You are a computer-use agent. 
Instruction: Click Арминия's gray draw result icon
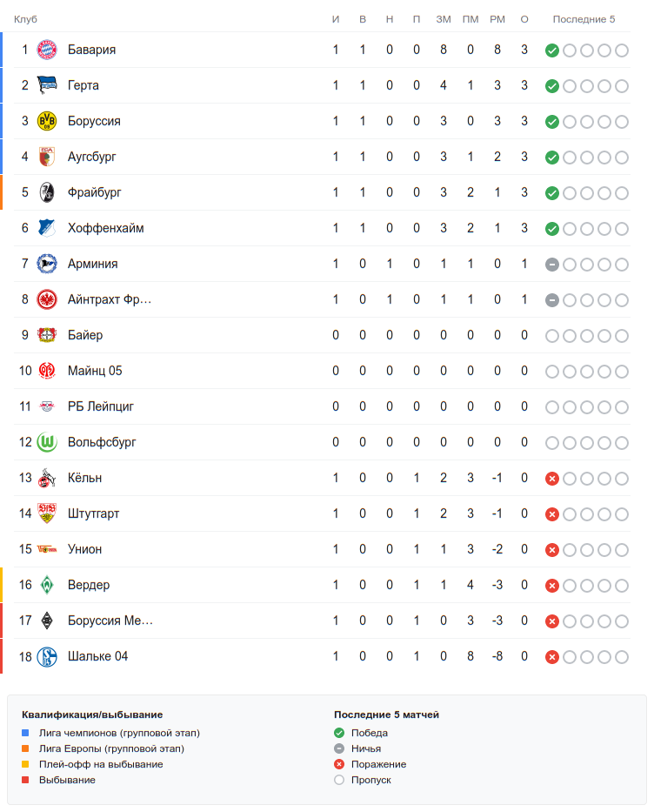coord(551,265)
